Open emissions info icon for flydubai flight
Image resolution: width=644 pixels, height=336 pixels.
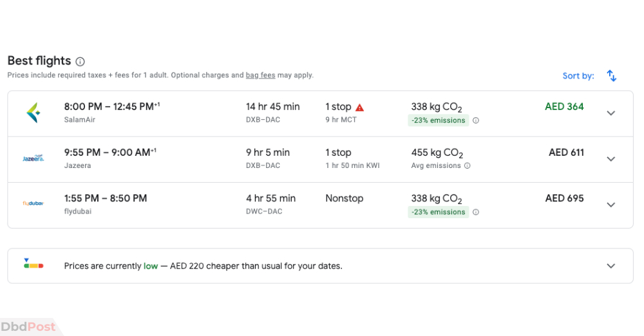[476, 212]
